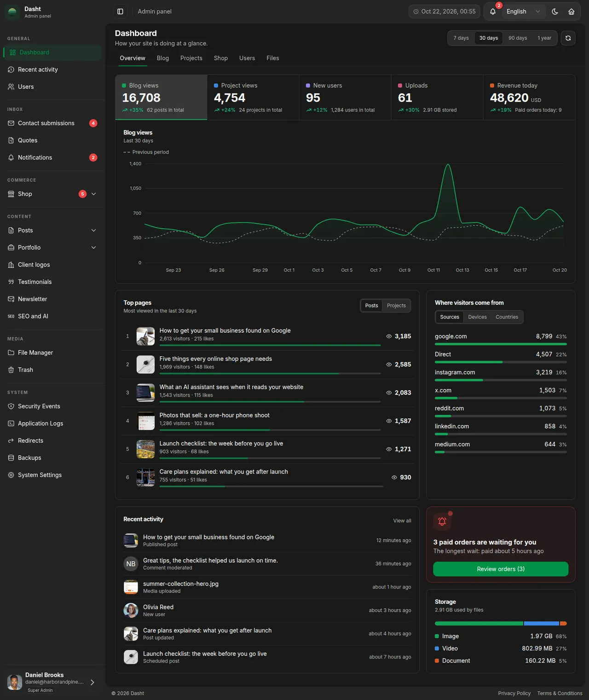Switch Top pages to Projects

pos(396,306)
